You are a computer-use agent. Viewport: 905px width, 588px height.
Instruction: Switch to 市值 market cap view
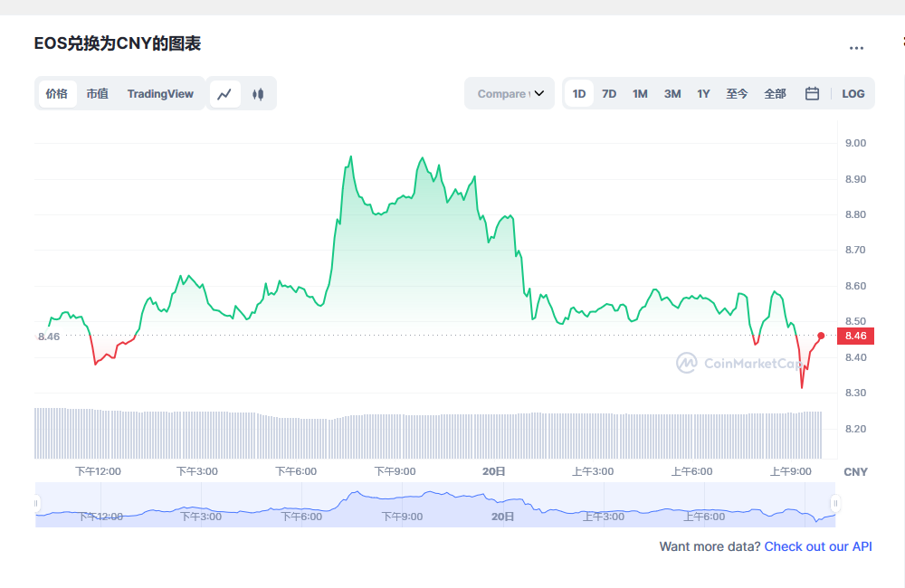click(x=97, y=94)
